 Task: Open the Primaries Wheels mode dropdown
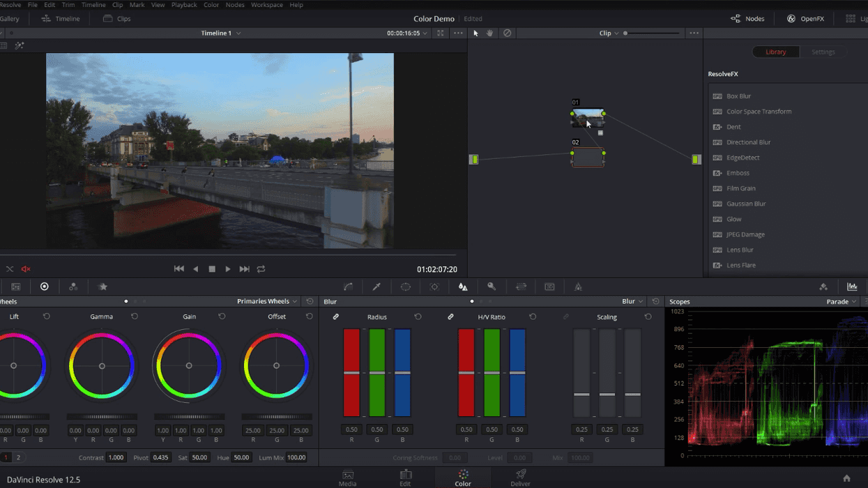click(267, 301)
